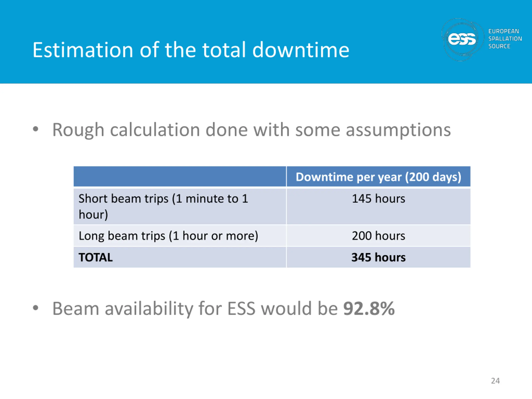Click the empty blue header cell
This screenshot has height=399, width=532.
180,176
